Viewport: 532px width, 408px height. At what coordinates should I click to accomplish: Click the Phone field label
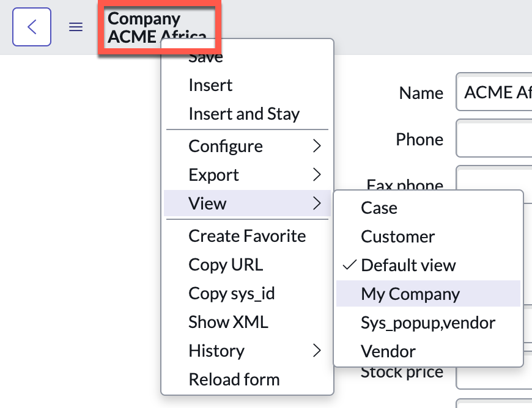point(419,139)
